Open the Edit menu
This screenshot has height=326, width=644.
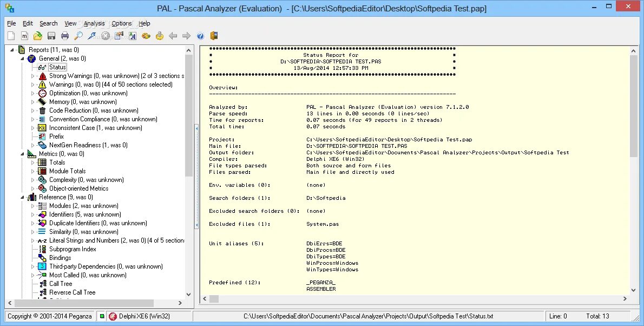pos(28,23)
